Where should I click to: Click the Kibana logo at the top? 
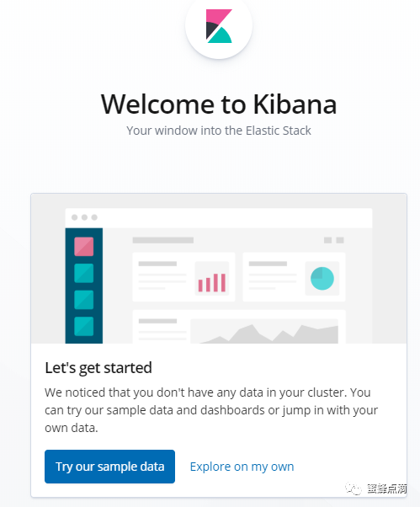pos(219,26)
